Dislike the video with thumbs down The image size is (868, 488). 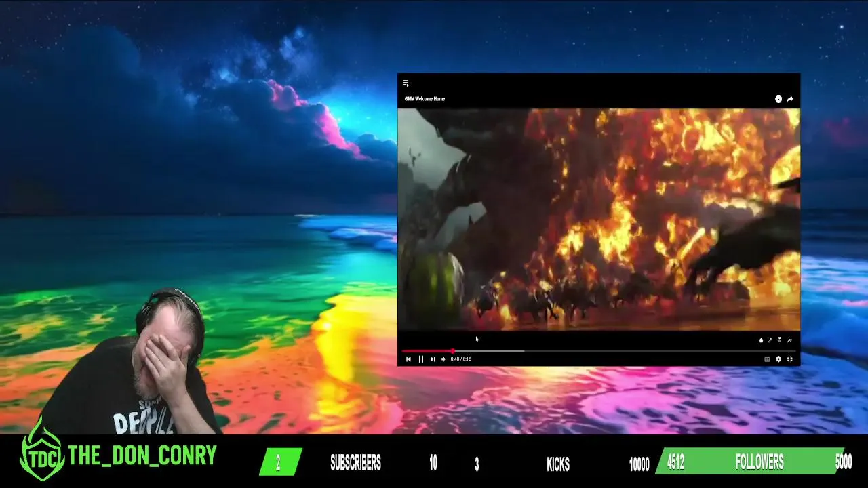pyautogui.click(x=770, y=340)
